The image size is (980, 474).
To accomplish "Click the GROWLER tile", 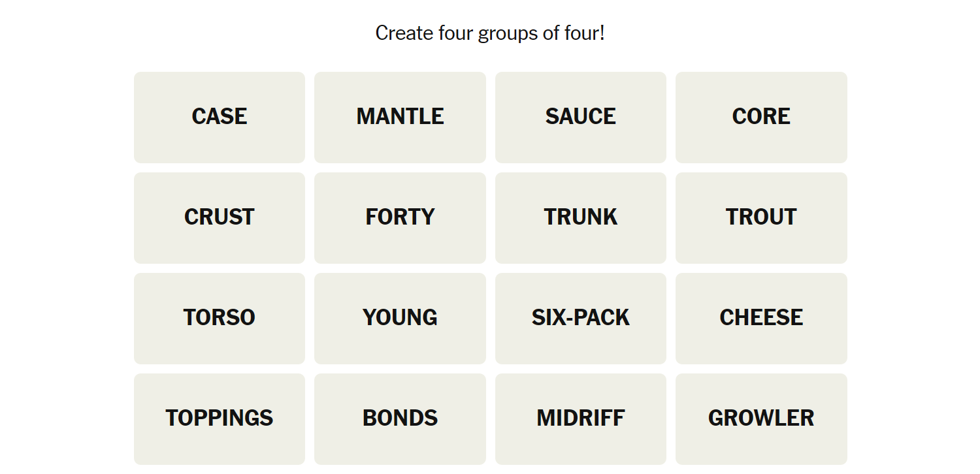I will pos(761,419).
